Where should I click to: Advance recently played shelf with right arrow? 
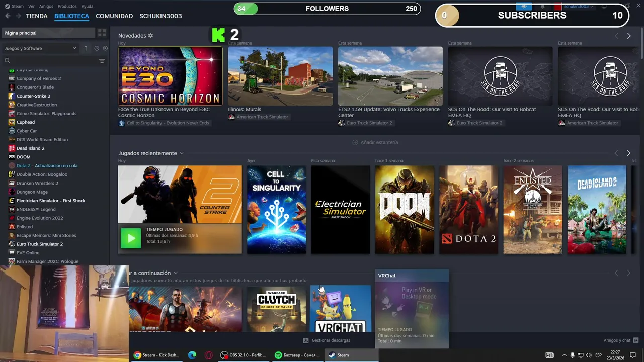pyautogui.click(x=628, y=153)
